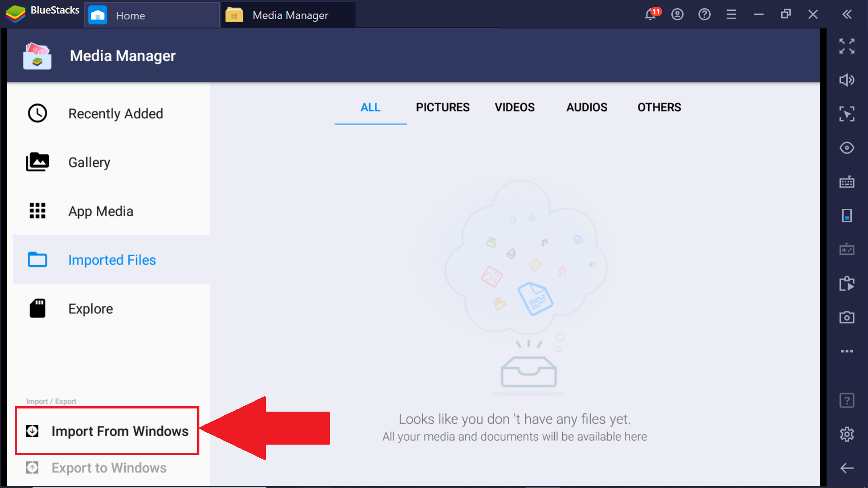Click the ALL tab filter

click(370, 107)
